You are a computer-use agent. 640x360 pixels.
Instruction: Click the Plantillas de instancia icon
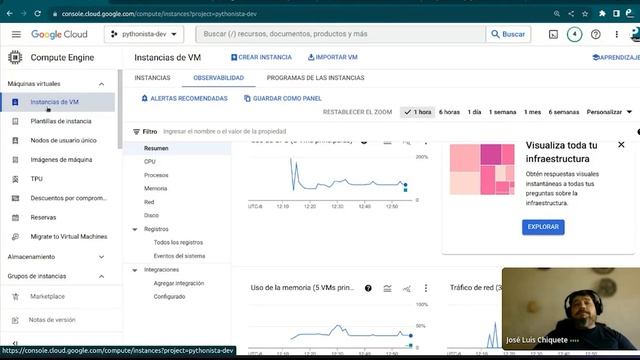(15, 121)
